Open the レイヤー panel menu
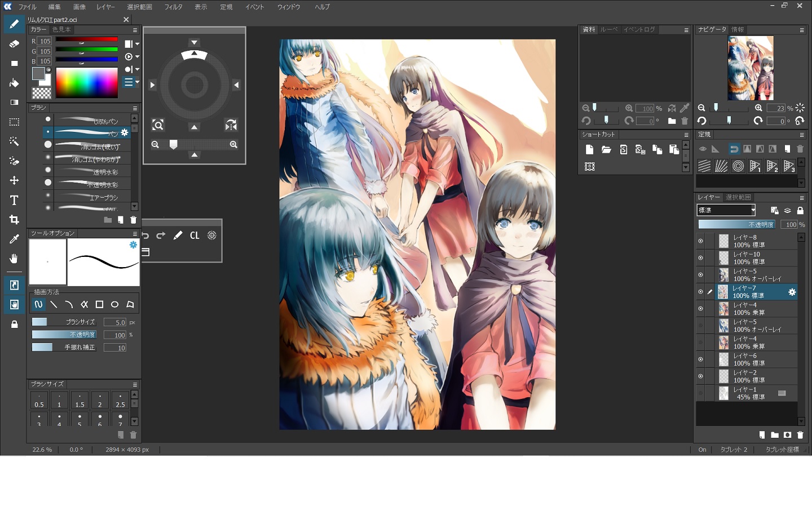812x524 pixels. point(801,198)
